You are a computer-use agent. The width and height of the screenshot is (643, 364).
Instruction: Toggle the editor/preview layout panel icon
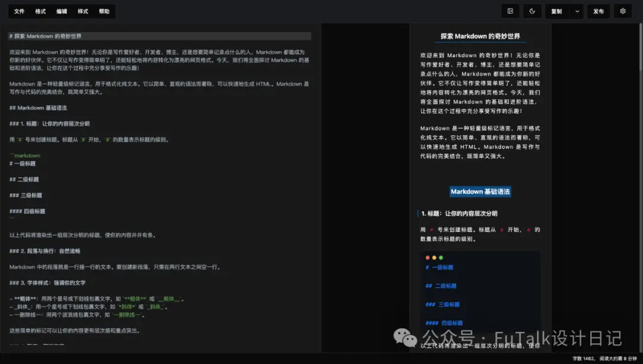click(x=510, y=11)
